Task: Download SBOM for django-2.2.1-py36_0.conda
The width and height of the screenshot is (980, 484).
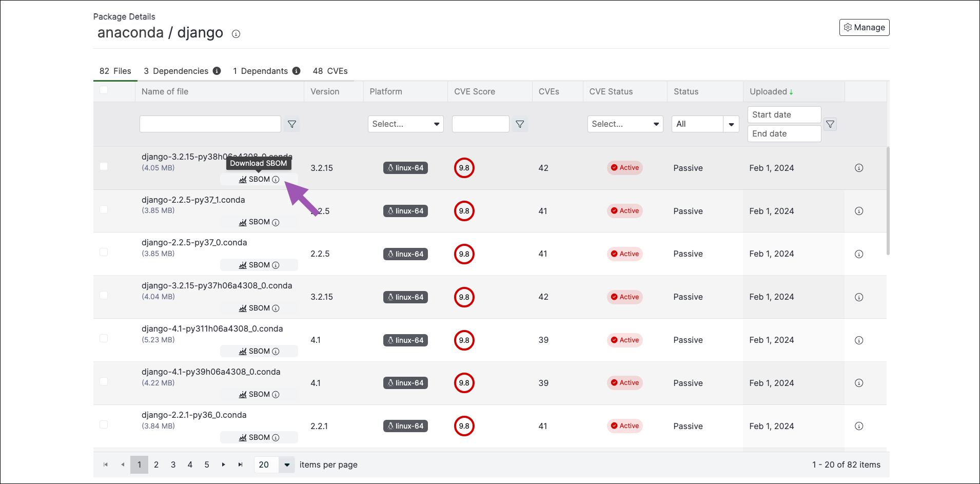Action: [x=259, y=437]
